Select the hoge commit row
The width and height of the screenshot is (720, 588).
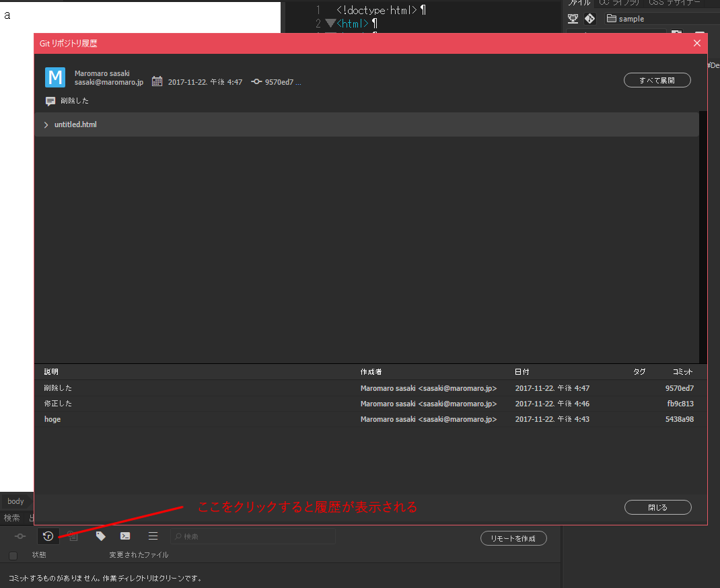371,420
